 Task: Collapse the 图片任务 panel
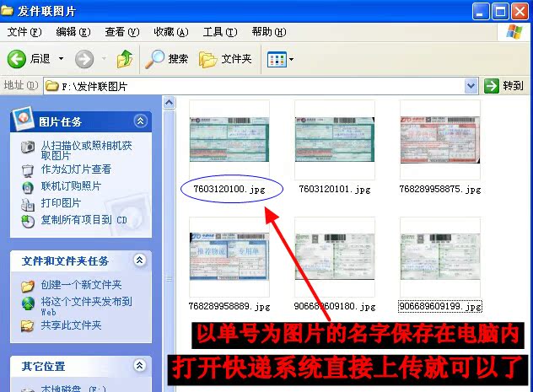coord(140,121)
